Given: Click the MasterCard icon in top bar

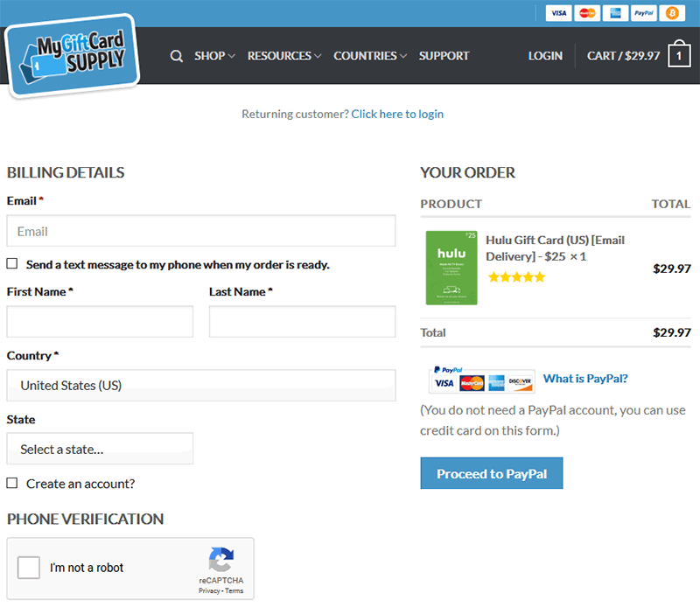Looking at the screenshot, I should pos(587,13).
